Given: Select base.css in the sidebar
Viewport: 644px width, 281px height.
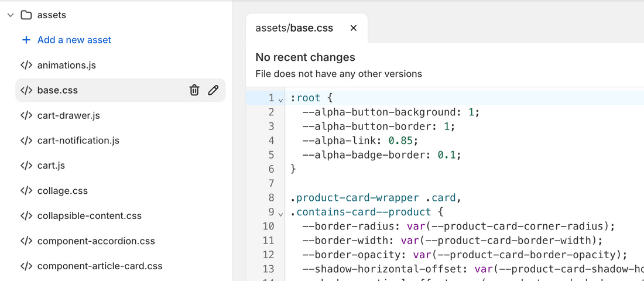Looking at the screenshot, I should 57,90.
